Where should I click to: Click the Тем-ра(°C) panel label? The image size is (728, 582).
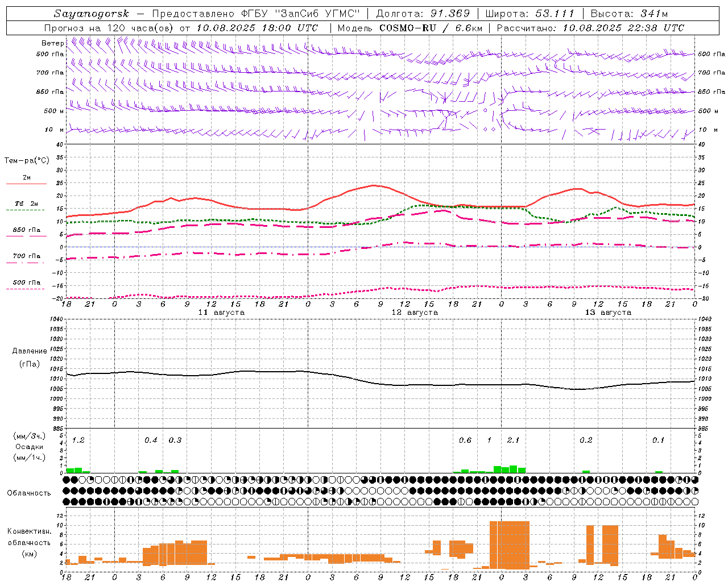(x=27, y=161)
